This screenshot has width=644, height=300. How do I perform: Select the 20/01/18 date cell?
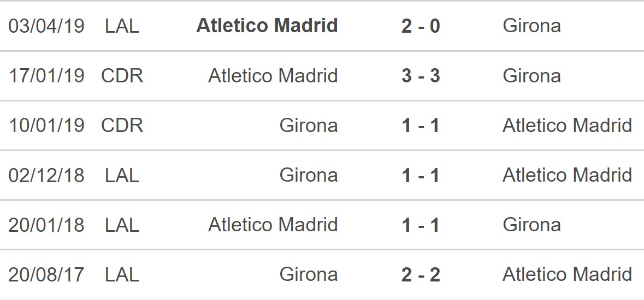point(47,225)
